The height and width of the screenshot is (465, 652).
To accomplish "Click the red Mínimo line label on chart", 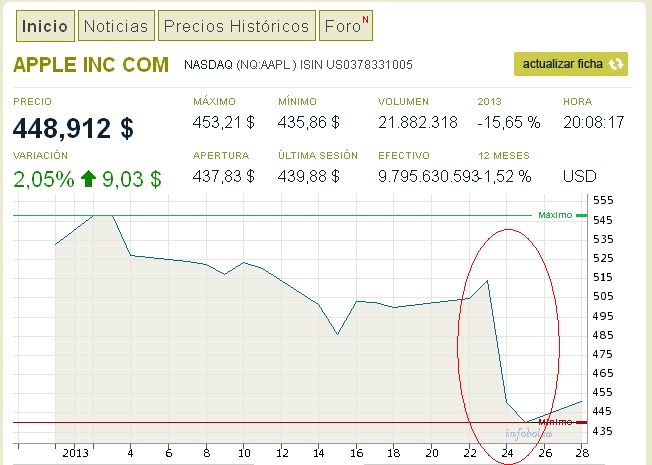I will (555, 422).
